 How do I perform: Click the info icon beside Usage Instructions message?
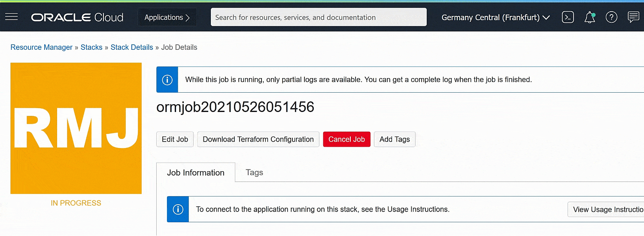pos(178,209)
